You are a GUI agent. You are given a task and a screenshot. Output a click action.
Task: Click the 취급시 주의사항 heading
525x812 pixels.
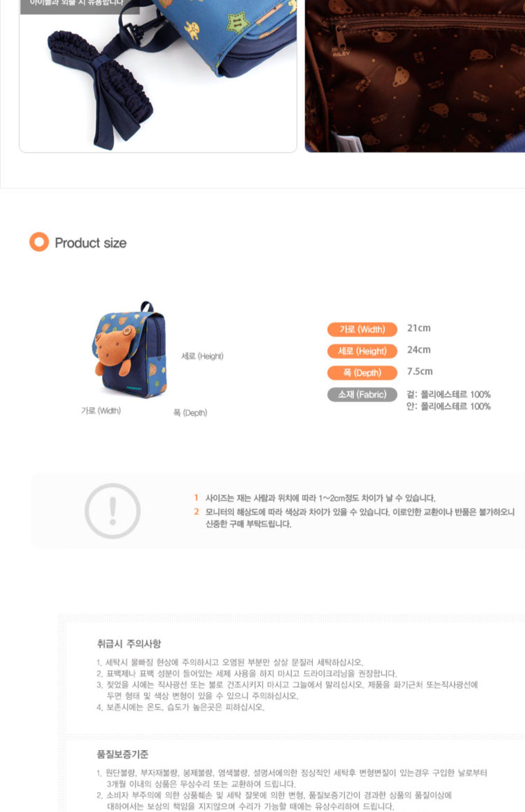coord(129,643)
